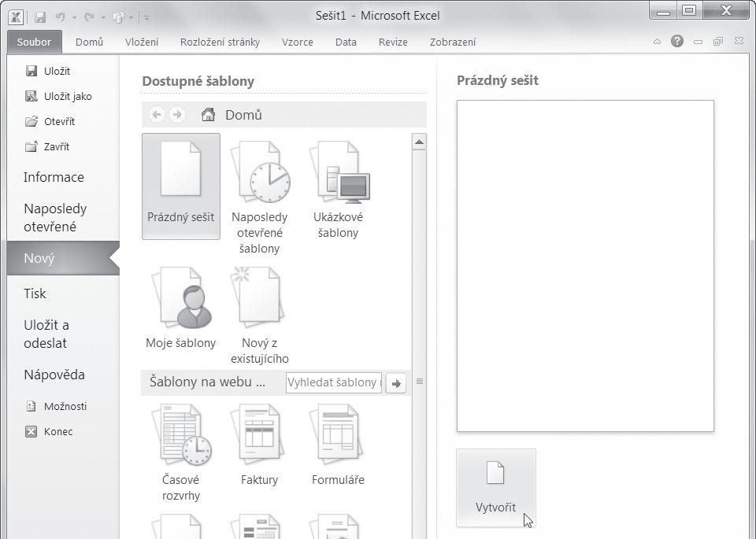This screenshot has width=756, height=539.
Task: Click the Redo icon in Quick Access Toolbar
Action: 89,17
